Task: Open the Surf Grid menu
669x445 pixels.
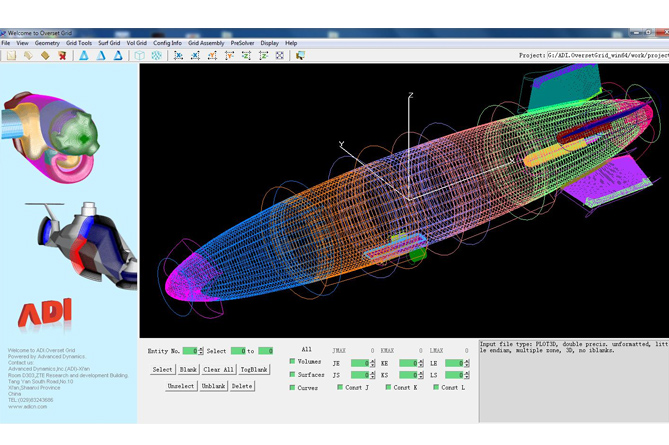Action: click(108, 43)
